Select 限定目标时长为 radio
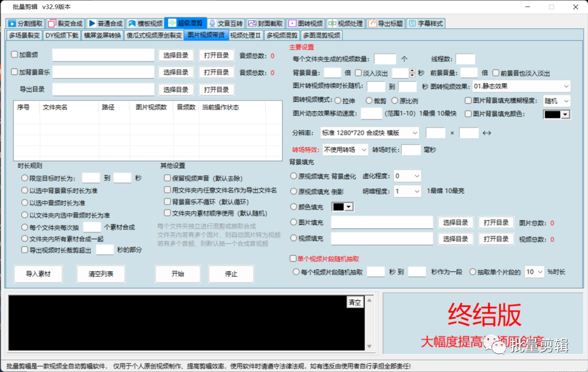This screenshot has height=372, width=588. pyautogui.click(x=24, y=178)
